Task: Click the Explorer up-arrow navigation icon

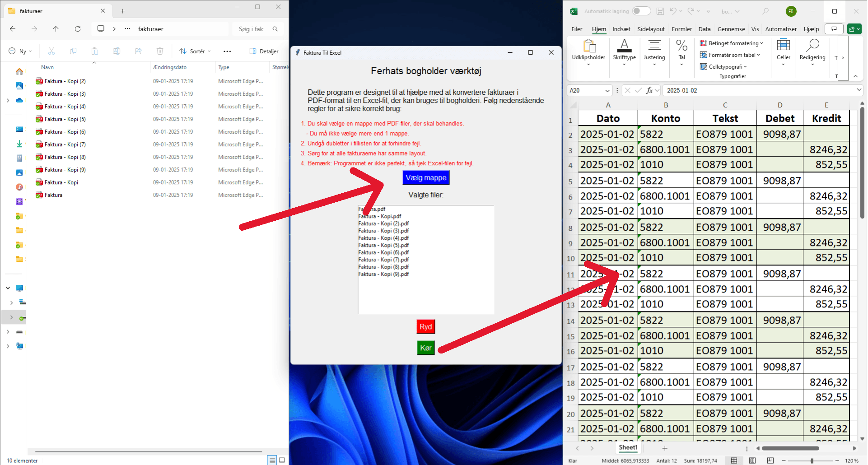Action: tap(56, 29)
